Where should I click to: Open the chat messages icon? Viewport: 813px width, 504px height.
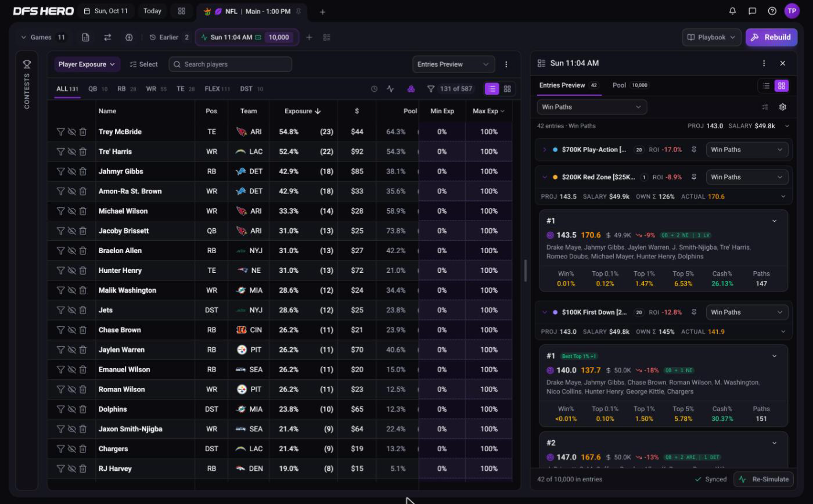click(x=752, y=11)
